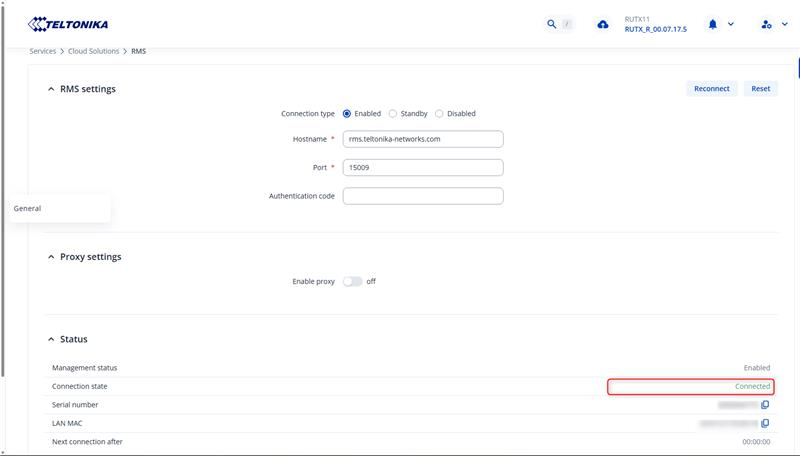Viewport: 800px width, 456px height.
Task: Open the notifications bell icon
Action: coord(713,24)
